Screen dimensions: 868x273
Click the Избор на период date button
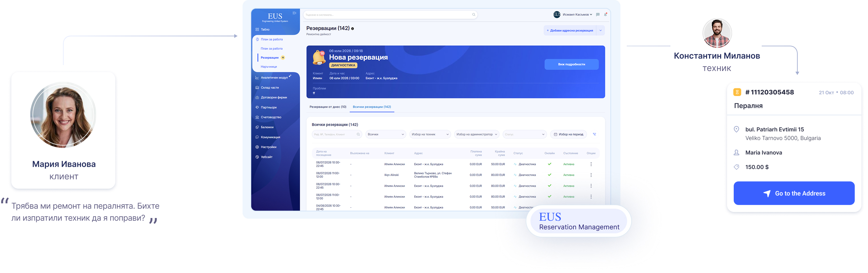(x=568, y=134)
